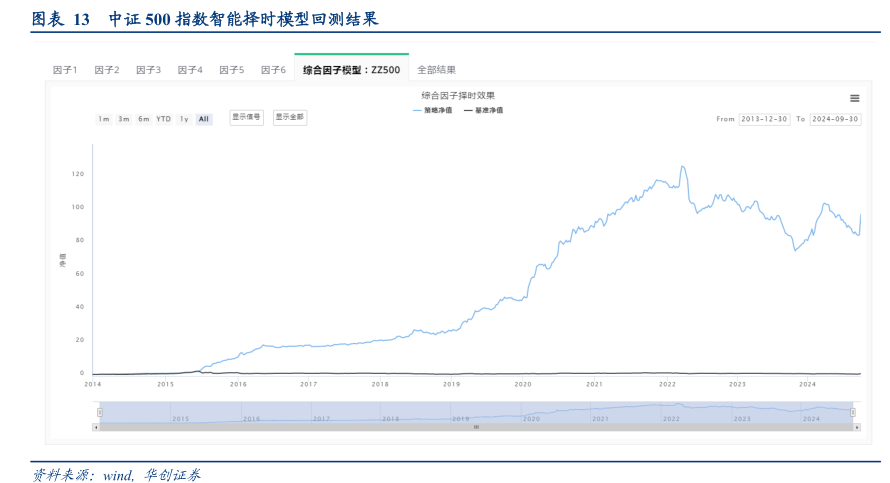This screenshot has height=483, width=890.
Task: Set zoom range to YTD
Action: tap(163, 119)
